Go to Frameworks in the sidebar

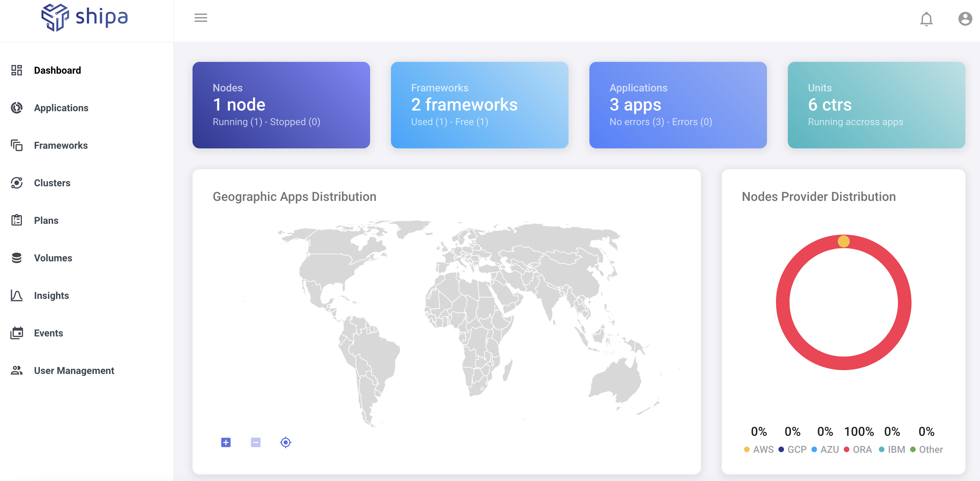click(x=60, y=145)
